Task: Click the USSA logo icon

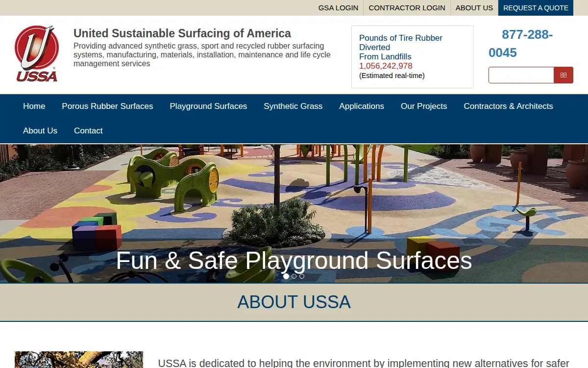Action: pos(37,53)
